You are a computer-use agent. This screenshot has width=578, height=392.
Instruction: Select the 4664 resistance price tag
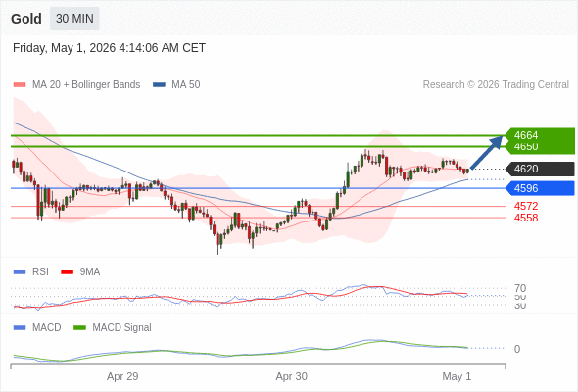click(539, 135)
